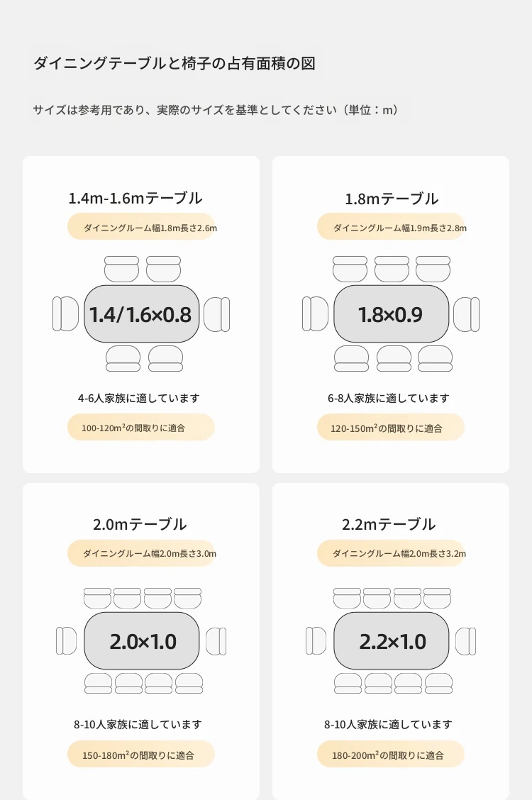Viewport: 532px width, 800px height.
Task: Click the 2.2×1.0 table diagram
Action: [392, 641]
